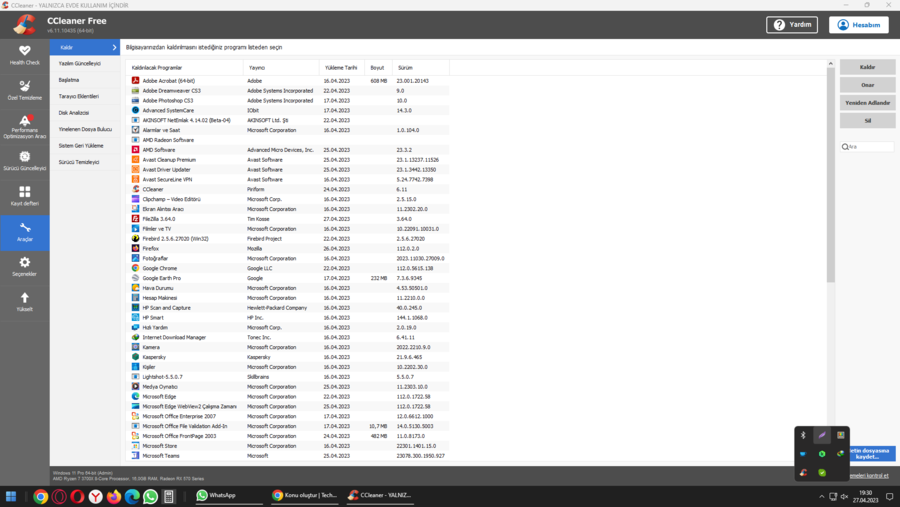
Task: Open Özel Temizleme in sidebar
Action: click(25, 91)
